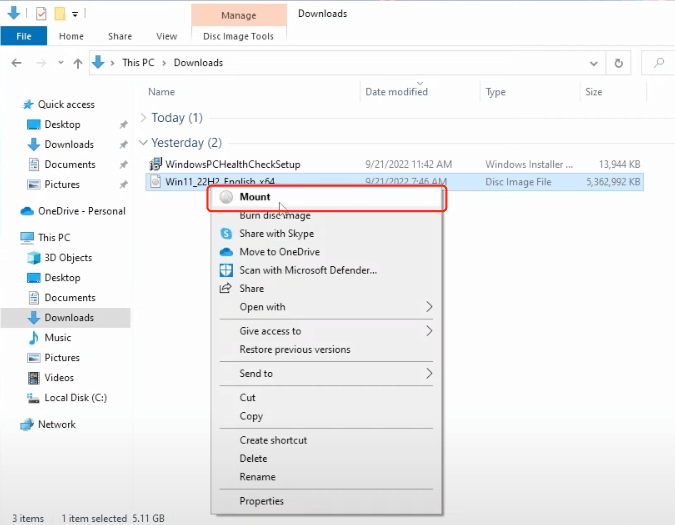Select This PC in navigation pane
Screen dimensions: 675x525
[54, 238]
